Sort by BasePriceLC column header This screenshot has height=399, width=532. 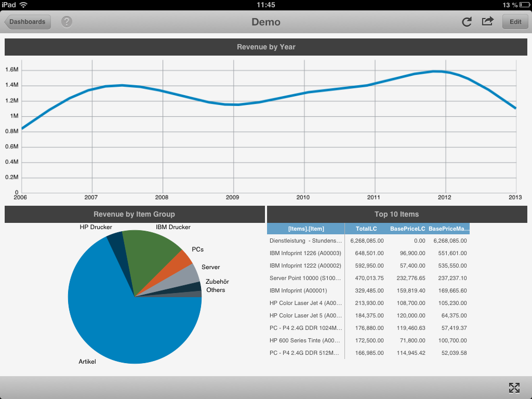tap(407, 229)
